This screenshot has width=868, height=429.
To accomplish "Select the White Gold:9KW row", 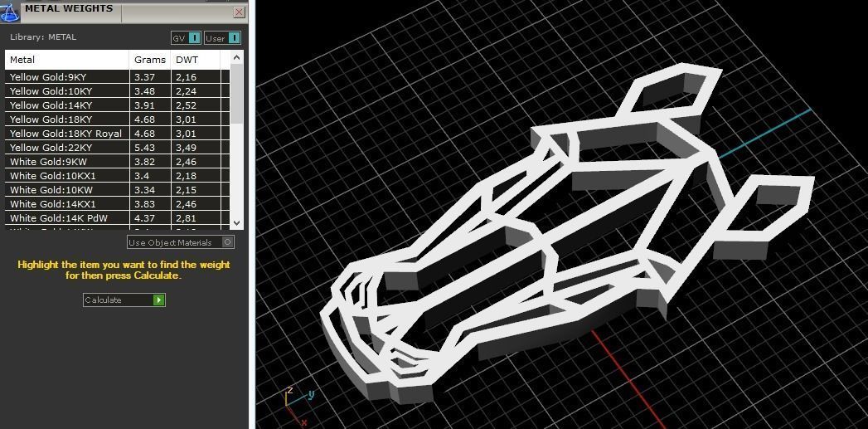I will 118,162.
